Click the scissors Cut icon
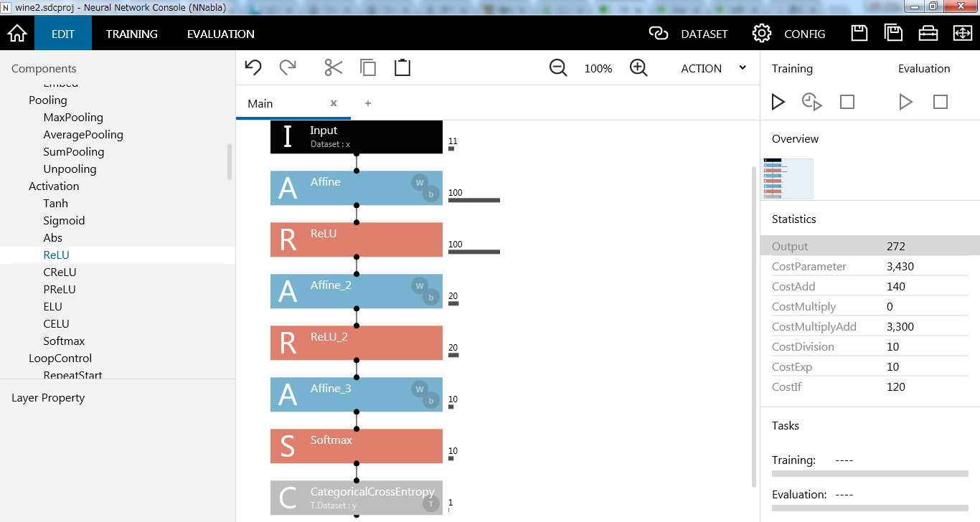Image resolution: width=980 pixels, height=522 pixels. 333,68
